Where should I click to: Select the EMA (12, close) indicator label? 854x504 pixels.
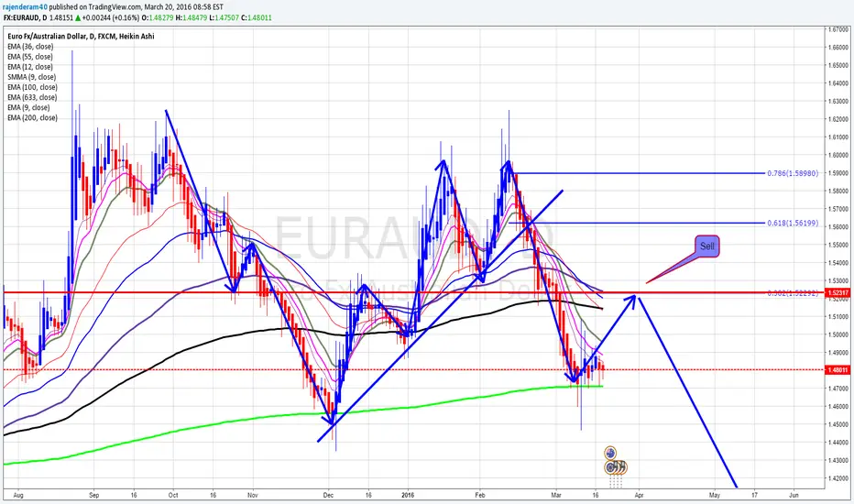click(x=30, y=67)
